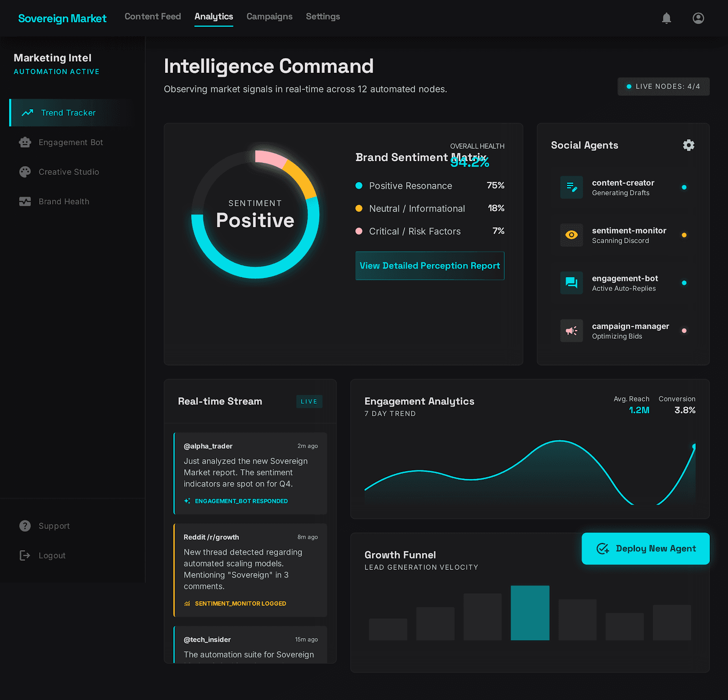Open the notifications bell
The height and width of the screenshot is (700, 728).
(x=667, y=18)
